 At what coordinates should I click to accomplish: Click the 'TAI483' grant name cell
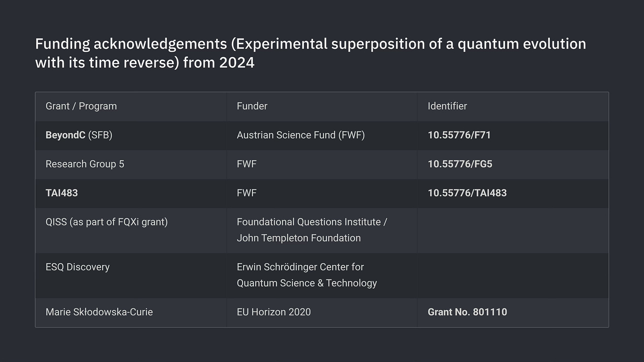pyautogui.click(x=61, y=193)
